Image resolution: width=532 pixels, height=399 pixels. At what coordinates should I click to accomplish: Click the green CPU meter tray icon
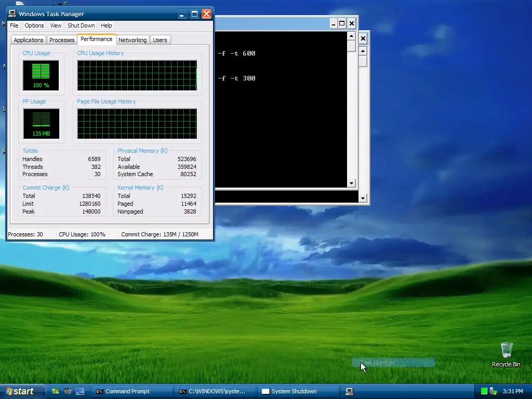click(x=484, y=391)
